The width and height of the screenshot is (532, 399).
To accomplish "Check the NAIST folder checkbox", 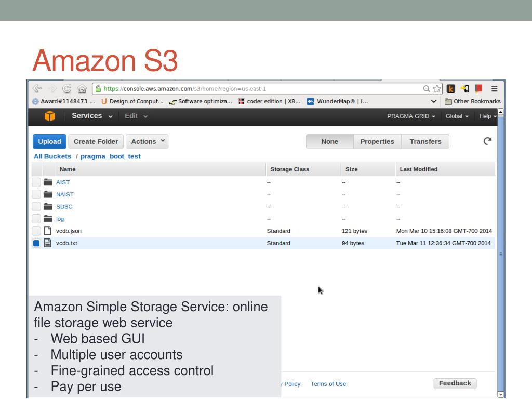I will tap(36, 194).
